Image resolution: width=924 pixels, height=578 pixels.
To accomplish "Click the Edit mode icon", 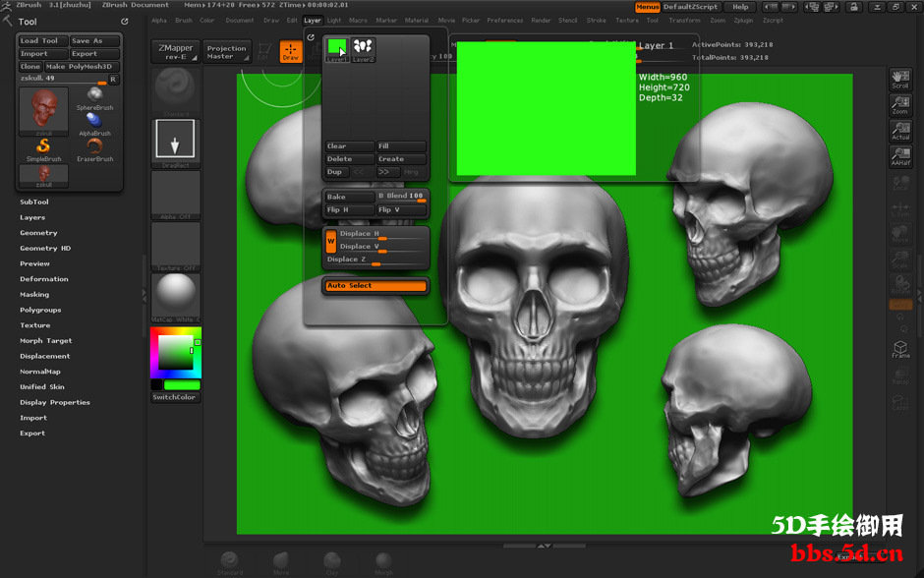I will tap(263, 51).
